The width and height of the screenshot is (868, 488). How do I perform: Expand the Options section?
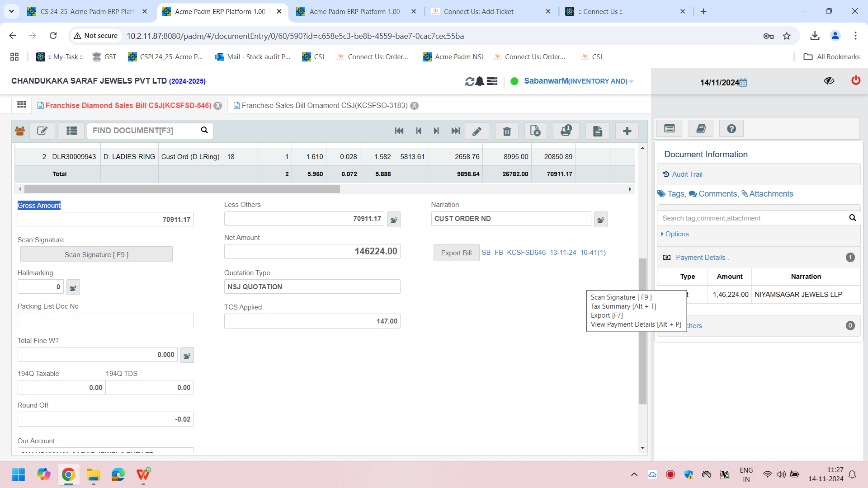point(675,234)
